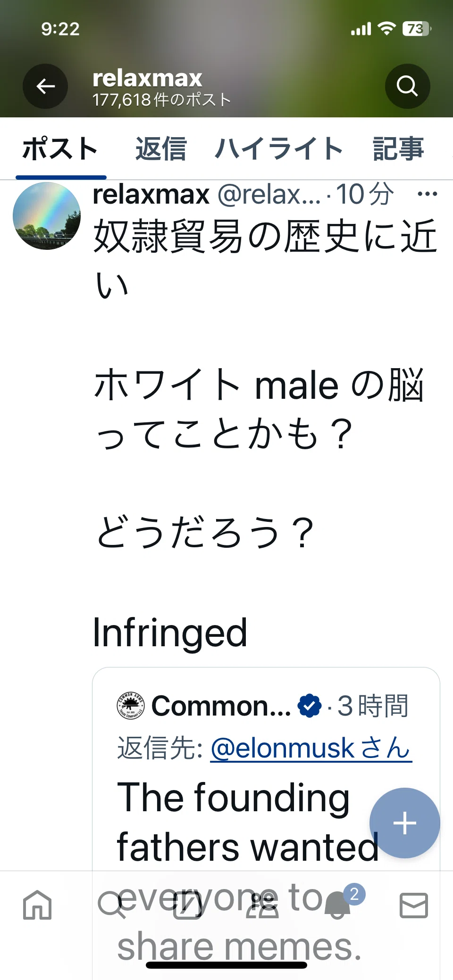Image resolution: width=453 pixels, height=980 pixels.
Task: Switch to the ハイライト tab
Action: click(279, 149)
